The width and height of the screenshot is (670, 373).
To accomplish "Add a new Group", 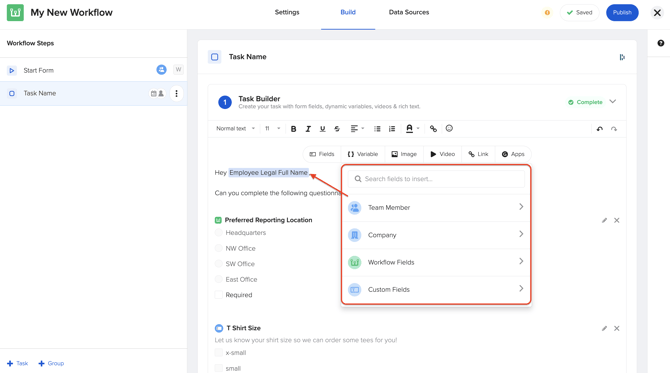I will coord(51,363).
